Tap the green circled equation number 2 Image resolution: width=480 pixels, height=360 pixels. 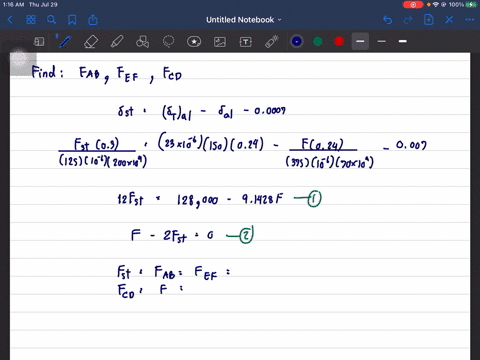click(x=246, y=235)
